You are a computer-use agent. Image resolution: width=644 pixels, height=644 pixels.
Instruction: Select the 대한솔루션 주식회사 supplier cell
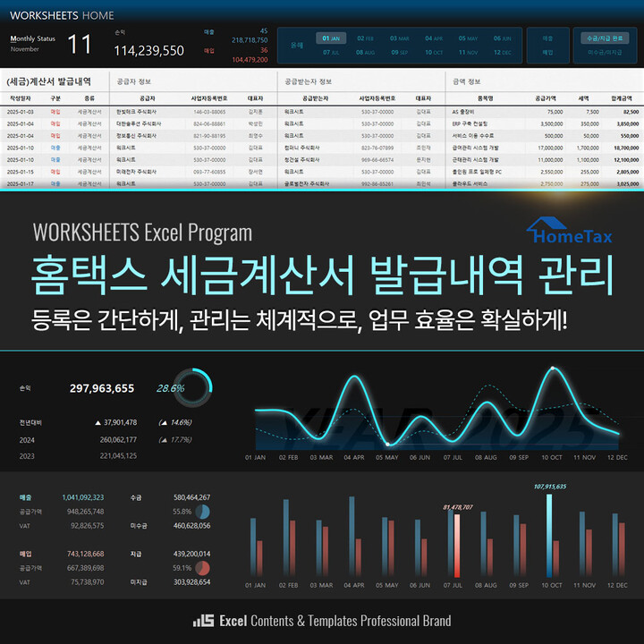[139, 123]
